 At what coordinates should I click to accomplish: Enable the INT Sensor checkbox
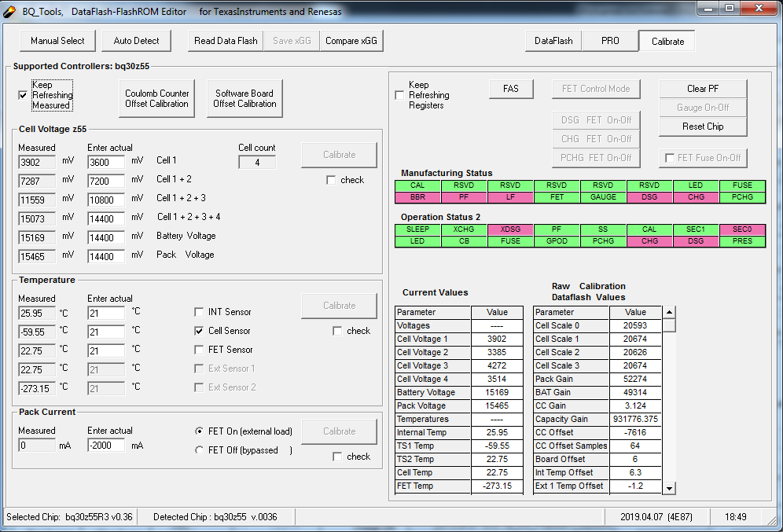coord(199,312)
